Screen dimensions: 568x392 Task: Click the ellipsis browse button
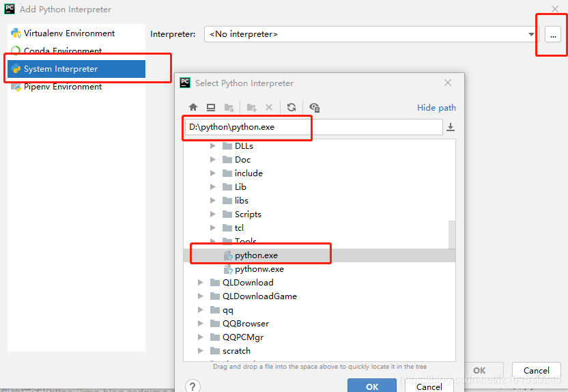pyautogui.click(x=553, y=34)
